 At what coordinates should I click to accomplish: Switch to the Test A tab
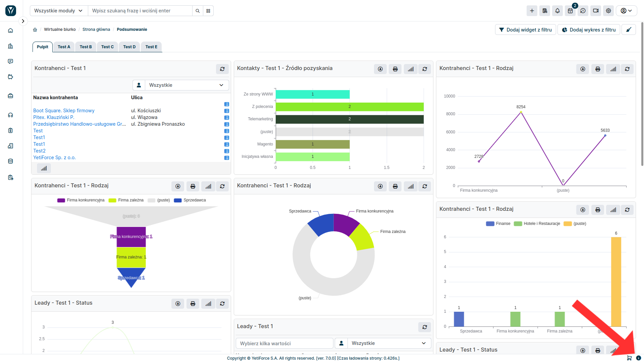tap(64, 47)
